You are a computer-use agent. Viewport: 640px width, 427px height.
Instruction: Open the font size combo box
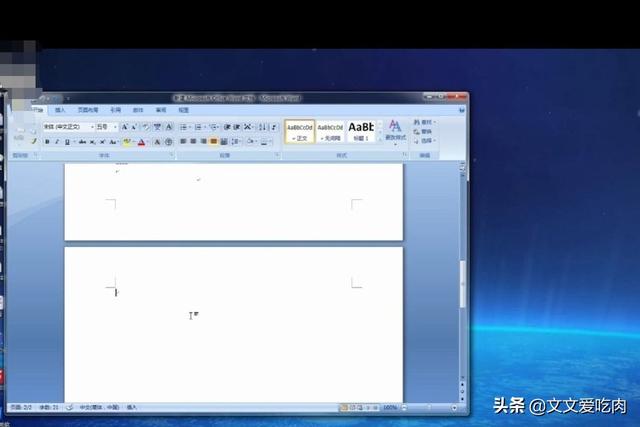(107, 127)
